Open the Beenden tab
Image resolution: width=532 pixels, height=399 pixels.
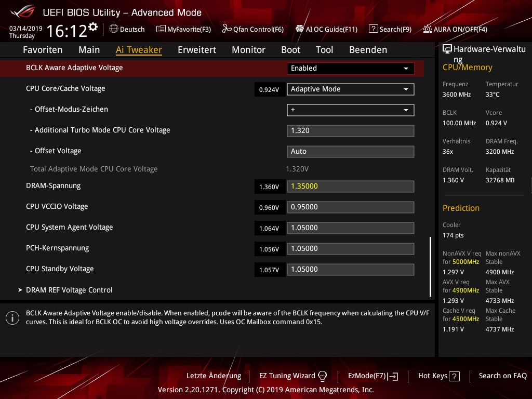click(x=368, y=50)
